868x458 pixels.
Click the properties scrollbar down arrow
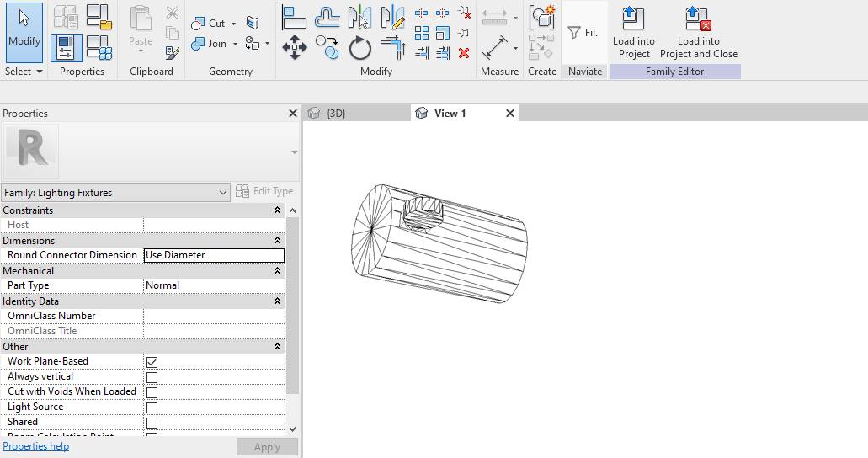pyautogui.click(x=293, y=429)
